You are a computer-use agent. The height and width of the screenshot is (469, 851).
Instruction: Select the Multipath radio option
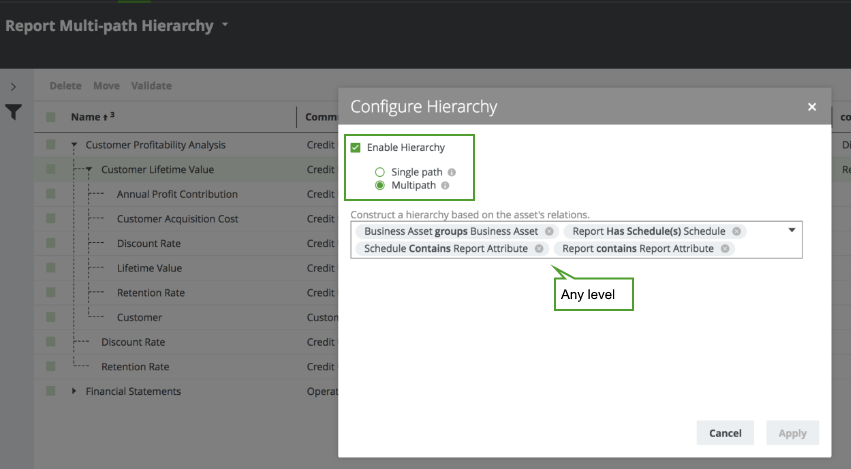pyautogui.click(x=380, y=185)
